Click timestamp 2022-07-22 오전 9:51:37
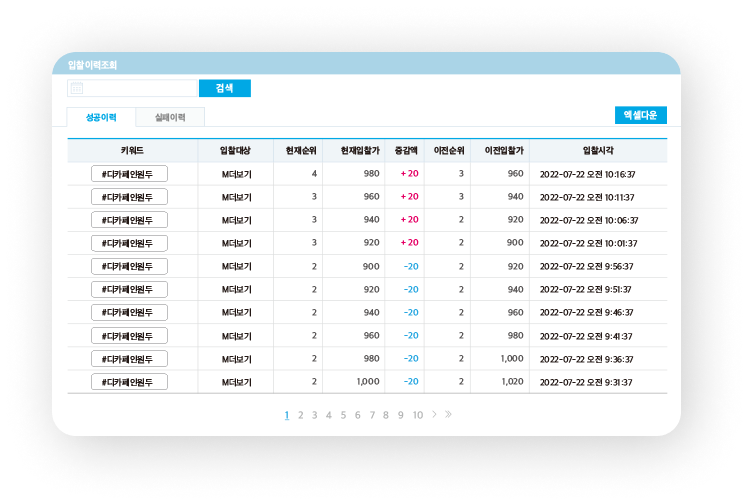Screen dimensions: 749x504 [x=586, y=290]
